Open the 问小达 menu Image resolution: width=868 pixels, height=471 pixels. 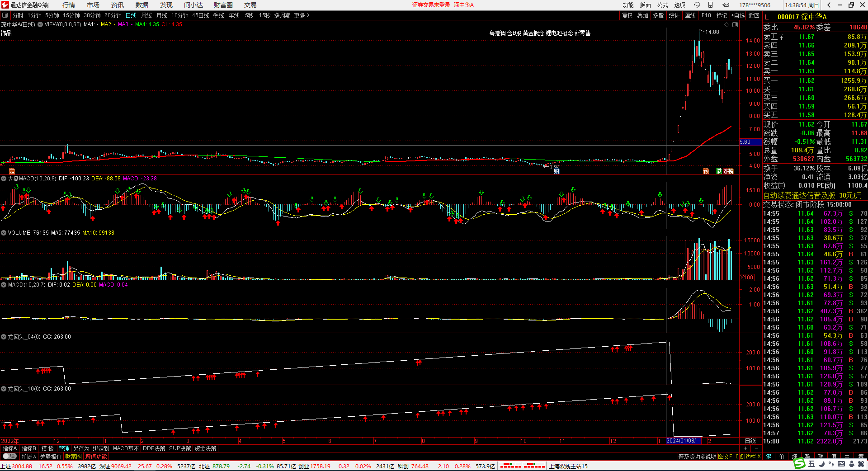coord(193,5)
